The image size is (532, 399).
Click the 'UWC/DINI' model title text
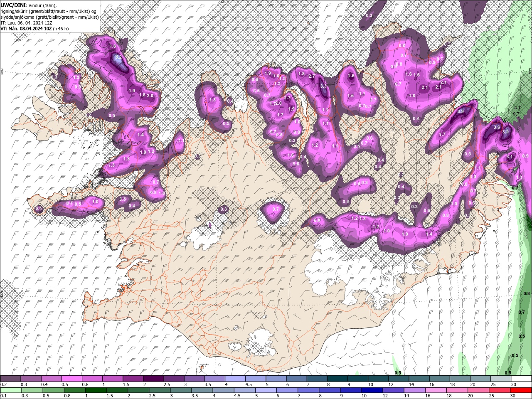(x=13, y=5)
